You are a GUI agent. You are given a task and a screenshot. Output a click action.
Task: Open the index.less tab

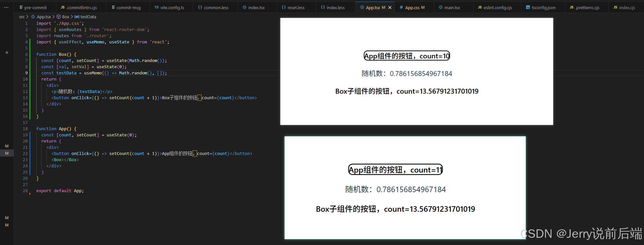(x=333, y=8)
